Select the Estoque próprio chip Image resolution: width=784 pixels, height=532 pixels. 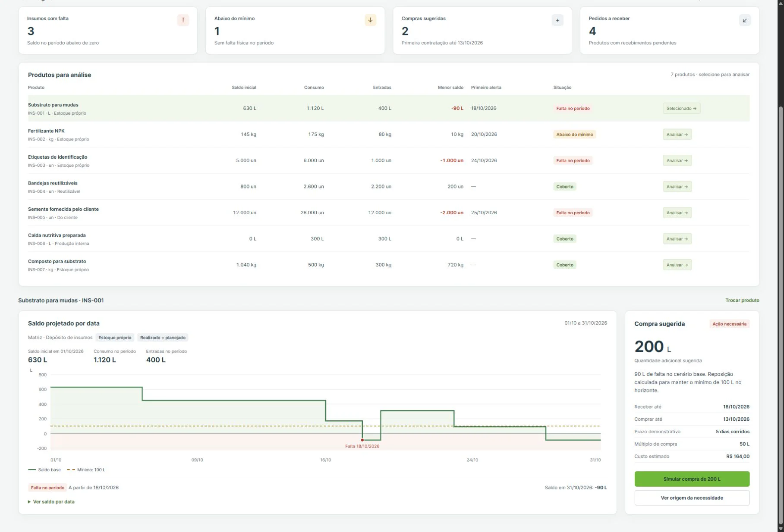click(115, 338)
